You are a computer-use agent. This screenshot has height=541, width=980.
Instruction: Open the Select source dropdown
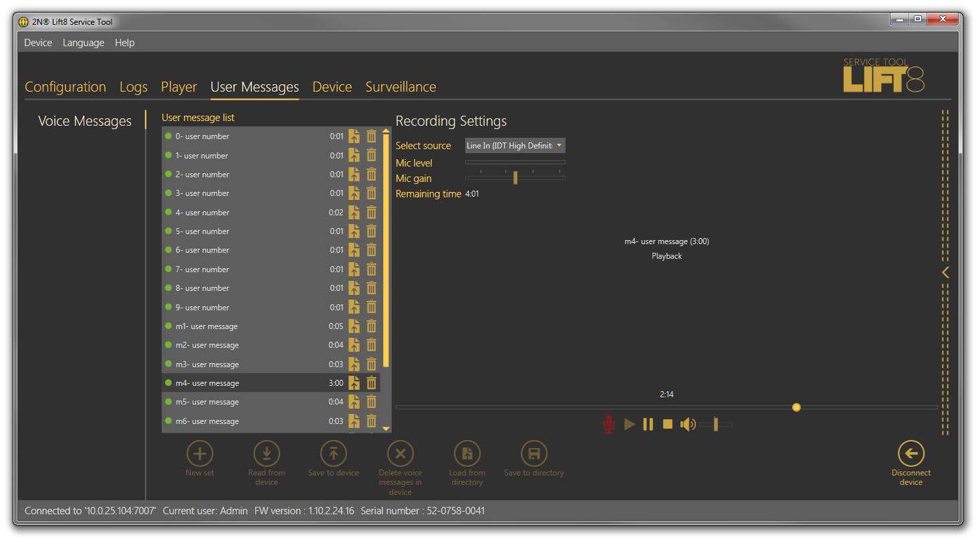click(x=515, y=146)
